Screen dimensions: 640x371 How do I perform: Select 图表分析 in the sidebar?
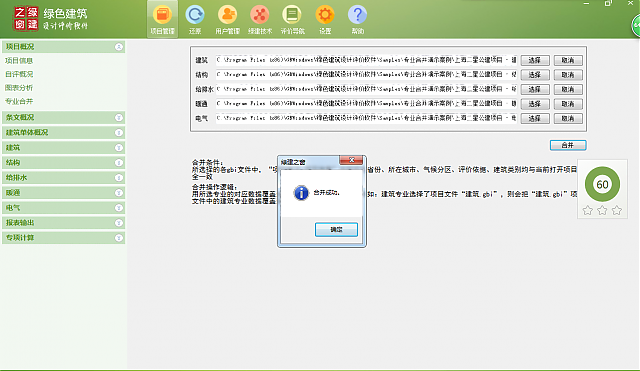(19, 88)
